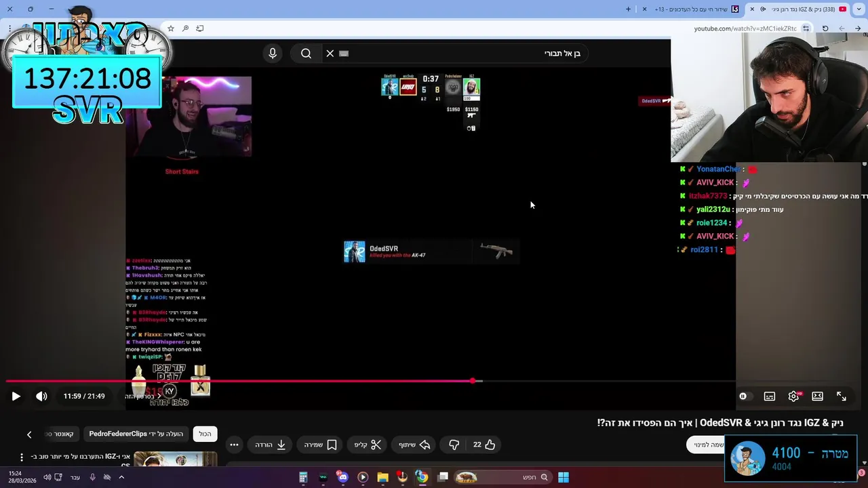Open zoom magnifier icon in address bar
868x488 pixels.
pyautogui.click(x=186, y=28)
